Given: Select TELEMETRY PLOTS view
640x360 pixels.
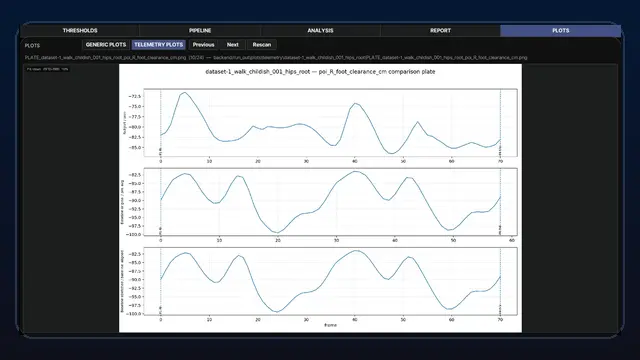Looking at the screenshot, I should coord(158,45).
